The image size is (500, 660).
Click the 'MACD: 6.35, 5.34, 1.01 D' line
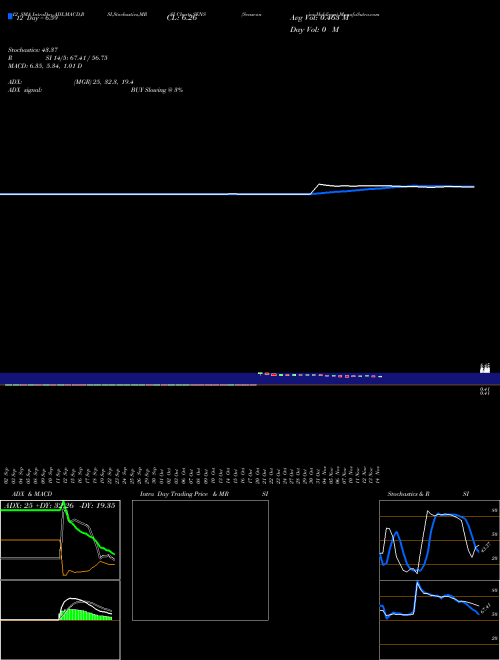point(45,66)
